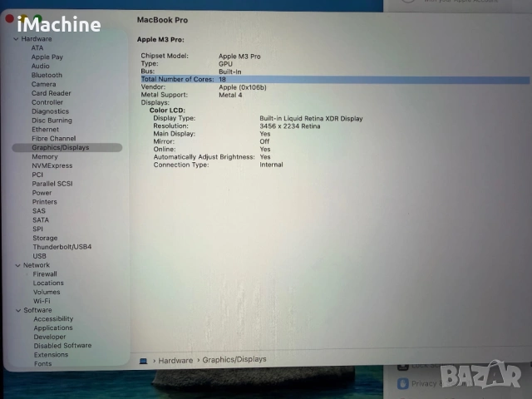The image size is (532, 399).
Task: Click the Vendor value Apple (0x106b)
Action: point(243,87)
